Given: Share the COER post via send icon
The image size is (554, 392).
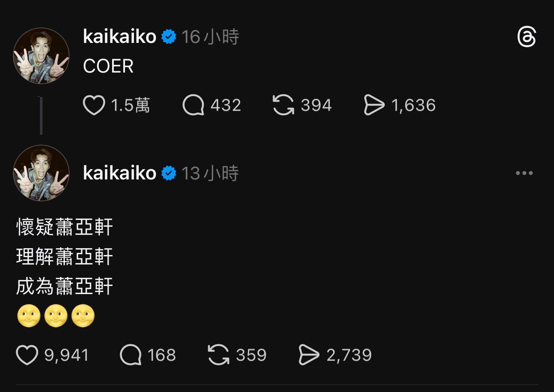Looking at the screenshot, I should tap(374, 106).
